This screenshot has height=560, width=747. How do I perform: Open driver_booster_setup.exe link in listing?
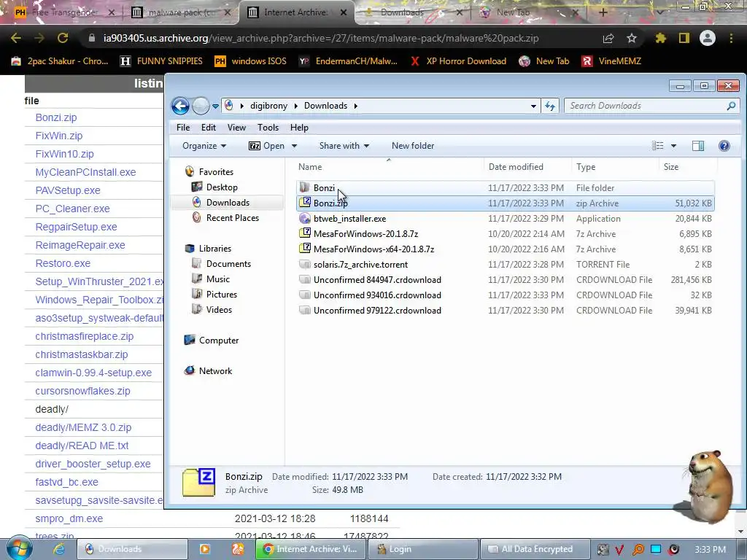(x=93, y=464)
